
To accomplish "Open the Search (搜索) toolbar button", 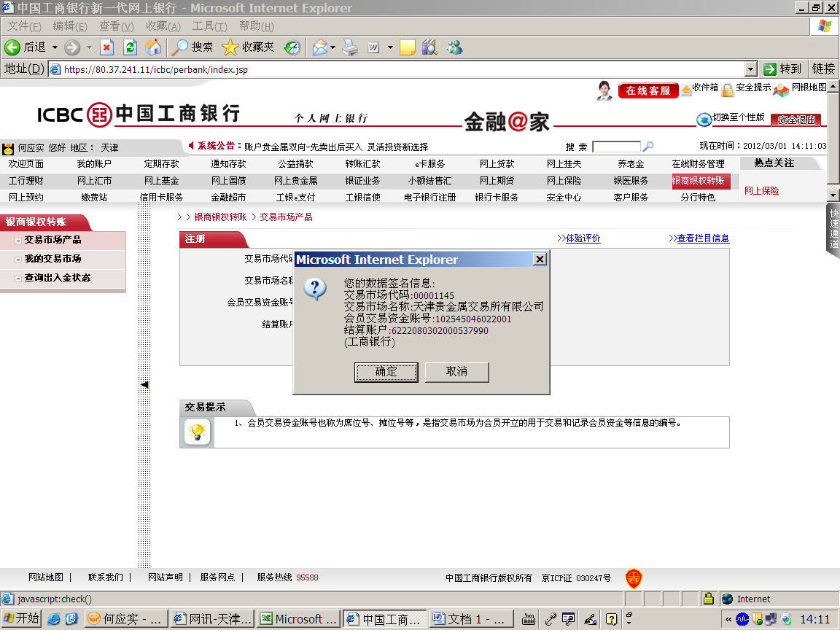I will (x=192, y=47).
